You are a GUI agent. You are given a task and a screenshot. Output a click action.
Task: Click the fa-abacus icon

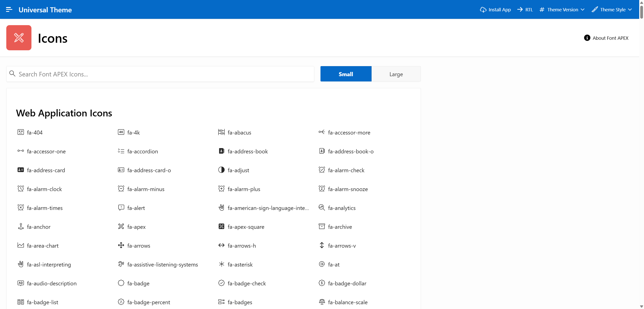click(221, 132)
